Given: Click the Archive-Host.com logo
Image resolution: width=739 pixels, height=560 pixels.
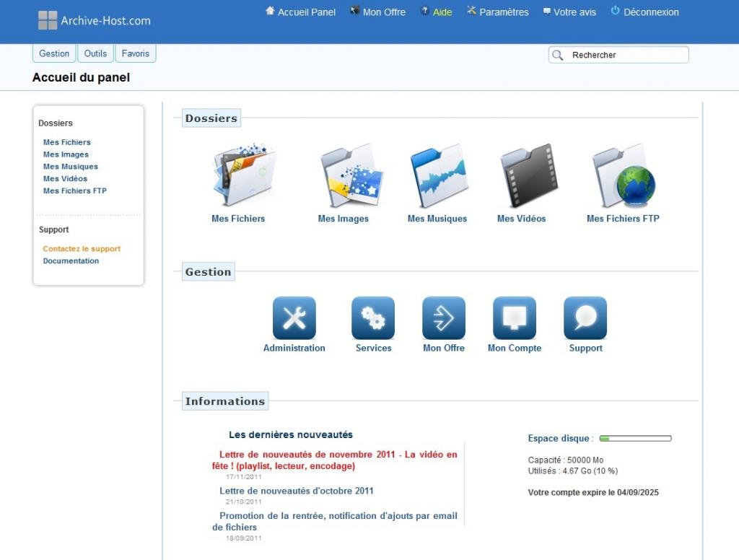Looking at the screenshot, I should click(95, 20).
